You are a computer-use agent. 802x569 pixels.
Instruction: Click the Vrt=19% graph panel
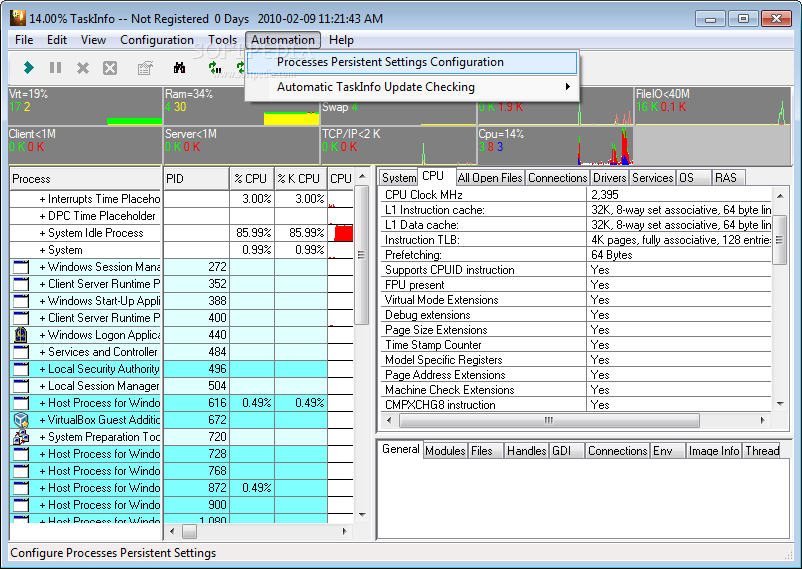click(85, 106)
